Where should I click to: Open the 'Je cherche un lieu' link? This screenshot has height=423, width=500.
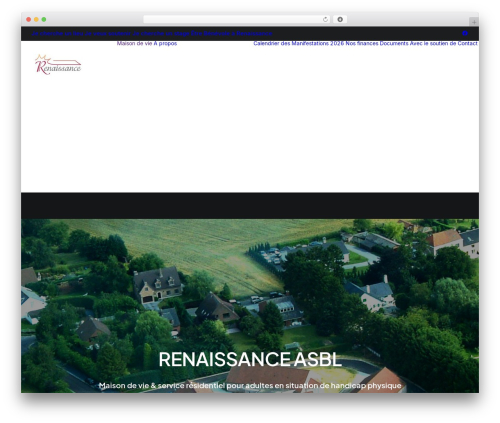click(57, 33)
